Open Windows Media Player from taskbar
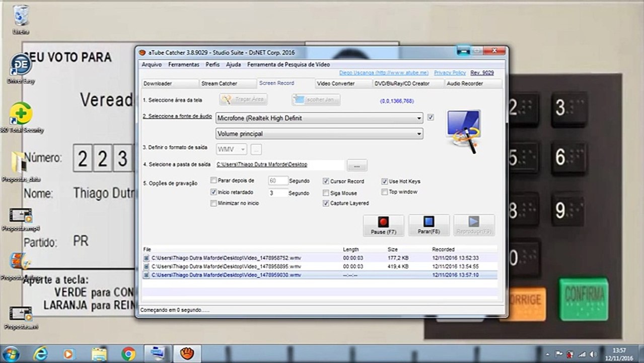This screenshot has height=363, width=644. click(x=69, y=354)
